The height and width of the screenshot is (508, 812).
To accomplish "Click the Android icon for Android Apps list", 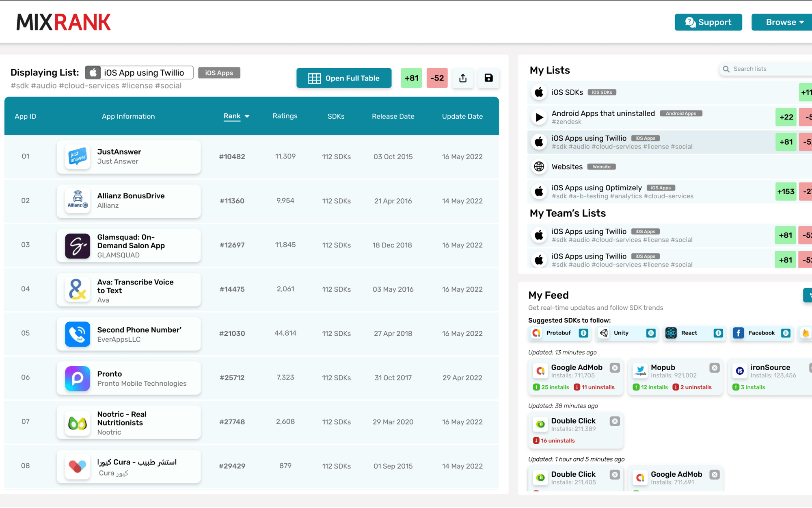I will tap(539, 117).
